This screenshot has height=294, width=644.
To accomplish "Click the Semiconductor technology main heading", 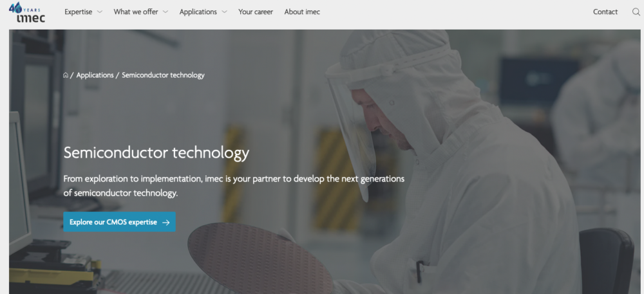I will click(156, 153).
